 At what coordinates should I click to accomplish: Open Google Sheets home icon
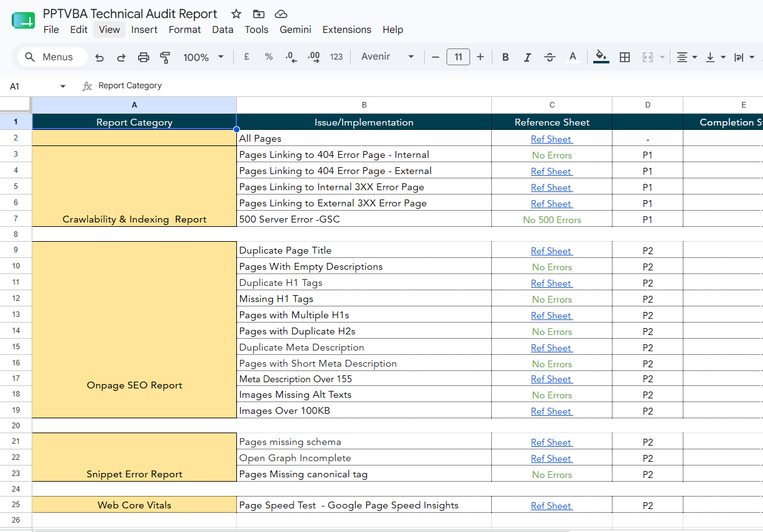(23, 21)
